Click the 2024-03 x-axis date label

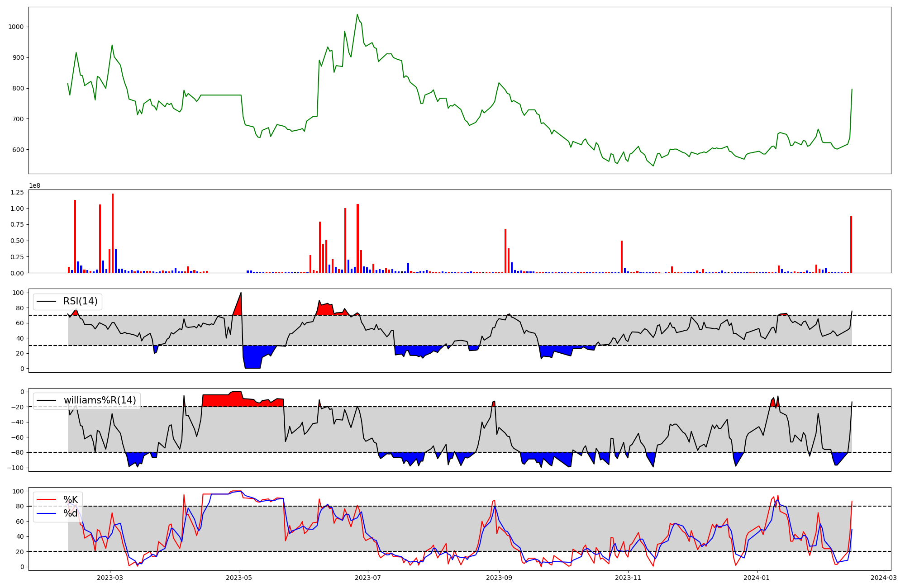(x=884, y=577)
